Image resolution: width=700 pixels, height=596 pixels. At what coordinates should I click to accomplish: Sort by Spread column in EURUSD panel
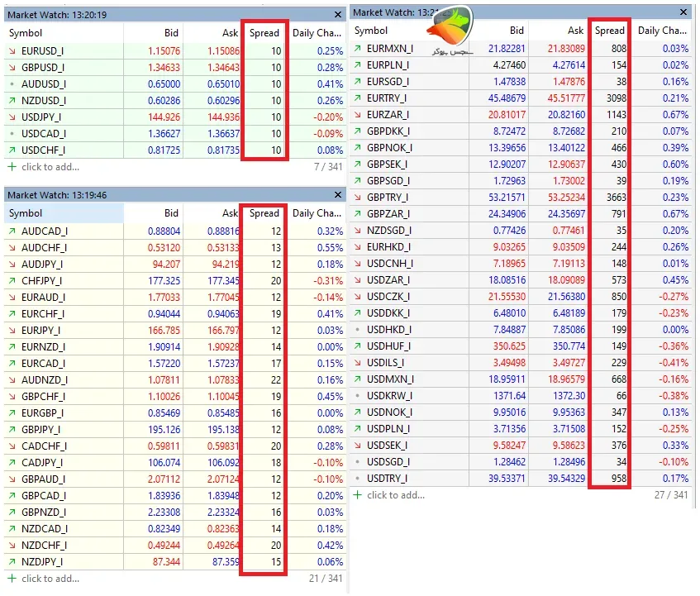[x=264, y=33]
